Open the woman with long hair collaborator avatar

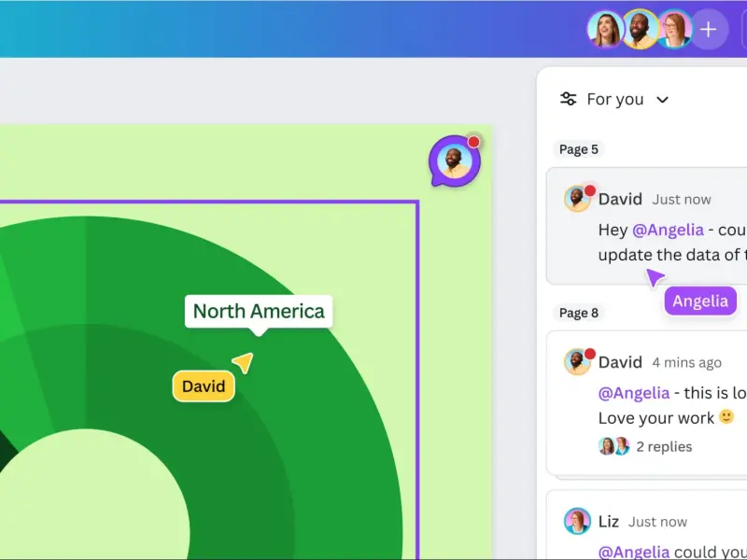604,30
